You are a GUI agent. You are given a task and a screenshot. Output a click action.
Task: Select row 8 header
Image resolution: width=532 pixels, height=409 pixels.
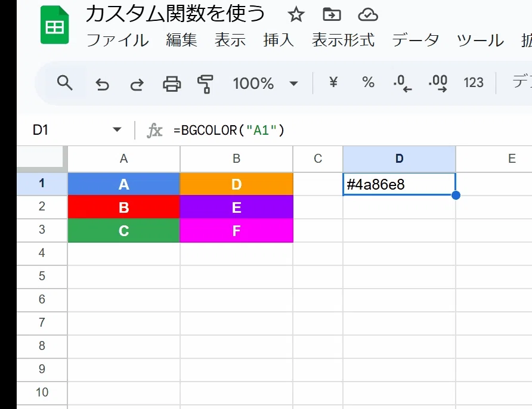42,346
